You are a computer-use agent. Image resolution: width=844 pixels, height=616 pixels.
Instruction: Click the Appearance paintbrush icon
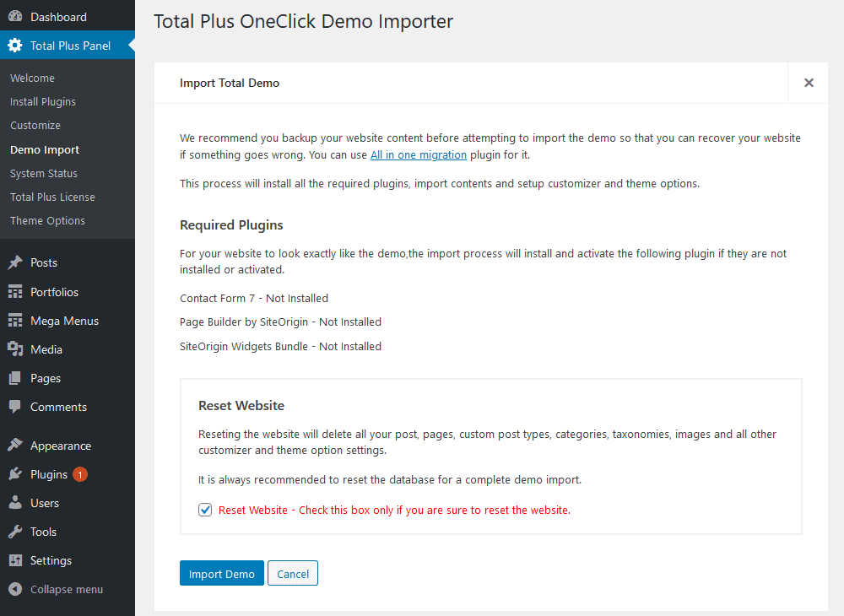(15, 446)
